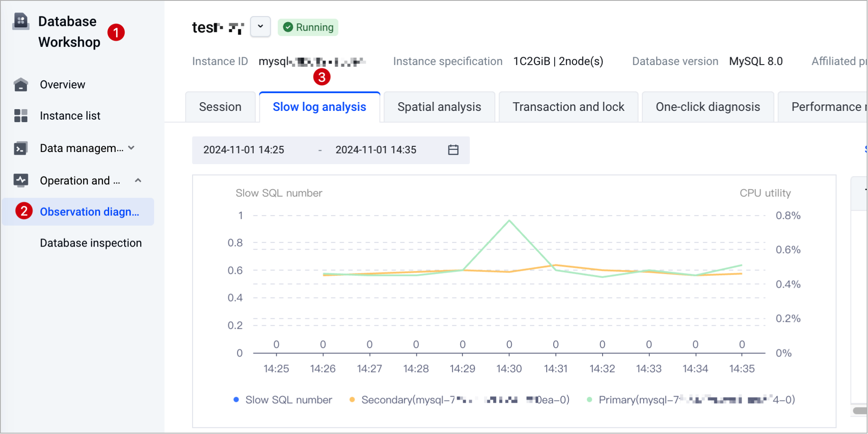Click the Primary line peak at 14:30
The width and height of the screenshot is (868, 434).
tap(509, 220)
